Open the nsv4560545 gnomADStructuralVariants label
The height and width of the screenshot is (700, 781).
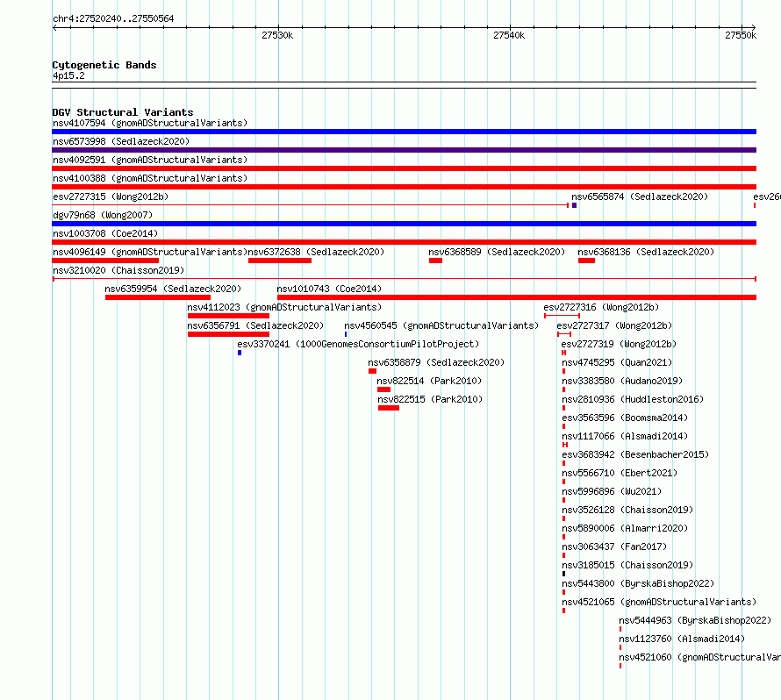click(x=441, y=325)
